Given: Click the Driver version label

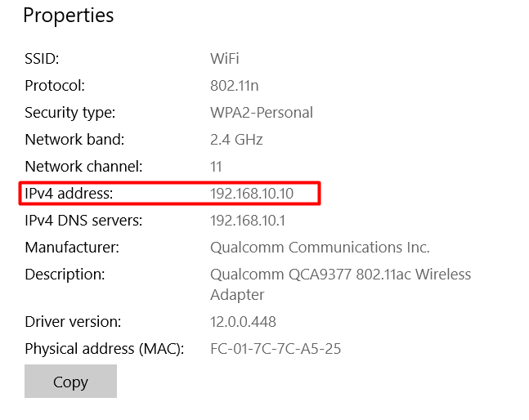Looking at the screenshot, I should coord(73,321).
